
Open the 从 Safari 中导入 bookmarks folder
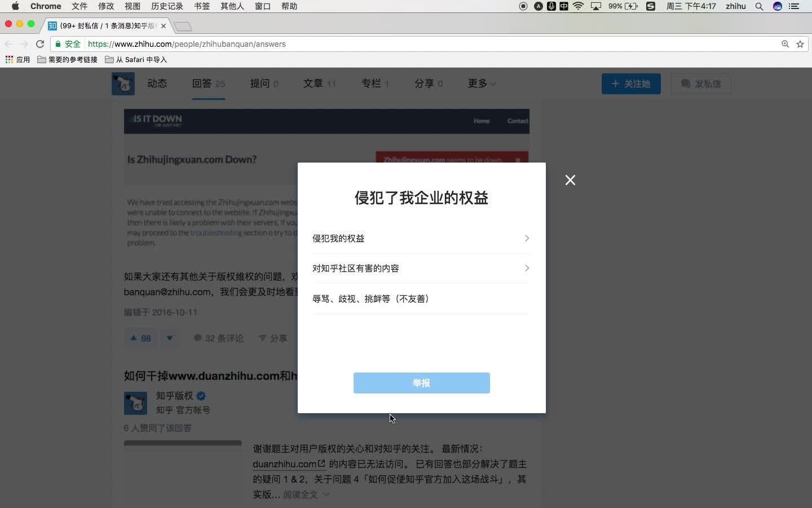pyautogui.click(x=136, y=59)
